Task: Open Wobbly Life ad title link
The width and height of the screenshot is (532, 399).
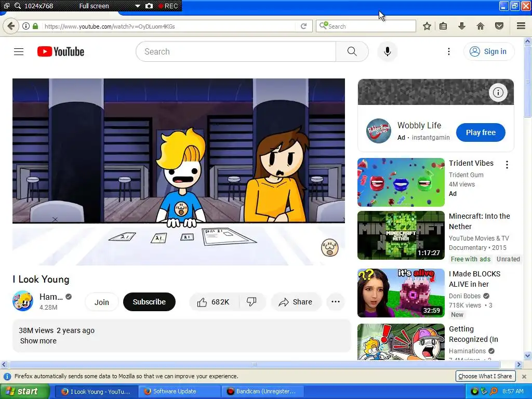Action: [x=419, y=125]
